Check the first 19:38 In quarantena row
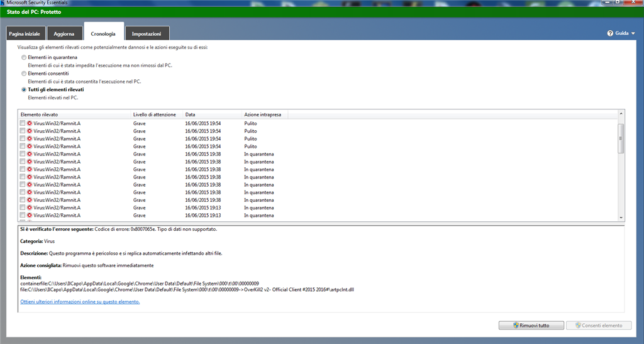The image size is (644, 344). [x=23, y=154]
